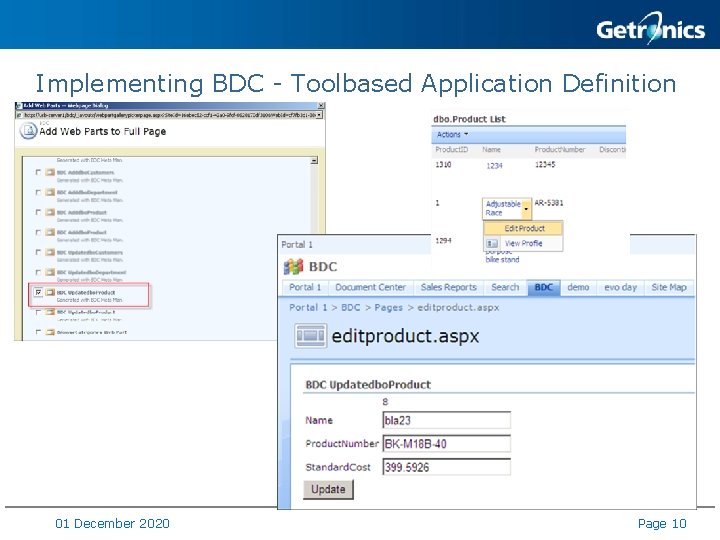Click the ProductID 1310 cell
This screenshot has width=720, height=540.
pos(443,164)
